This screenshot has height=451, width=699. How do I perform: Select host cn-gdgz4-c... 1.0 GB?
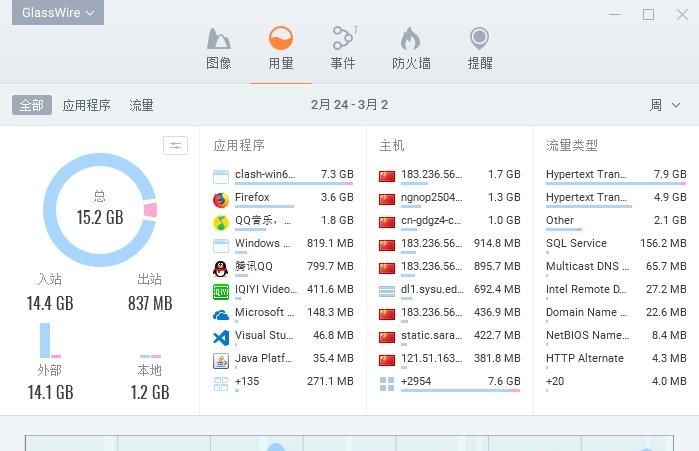click(450, 222)
